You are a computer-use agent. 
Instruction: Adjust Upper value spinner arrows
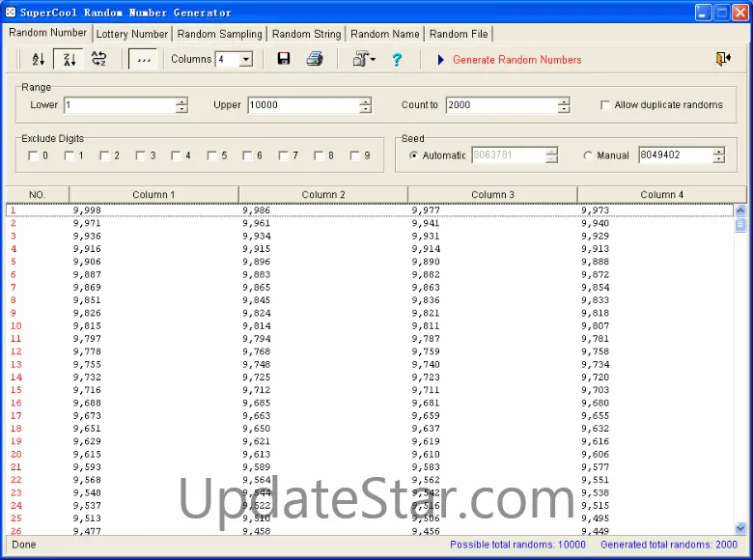[366, 105]
